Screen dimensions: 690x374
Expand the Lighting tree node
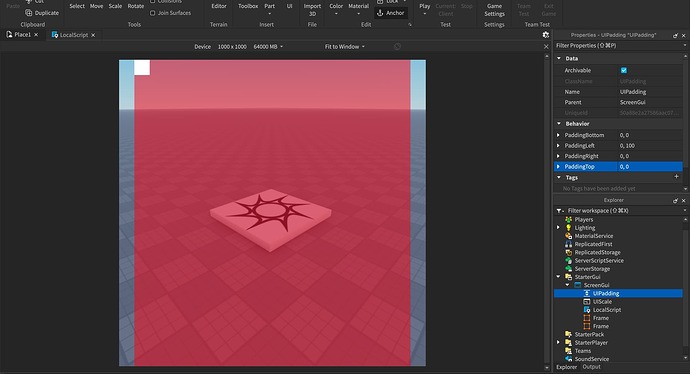558,227
